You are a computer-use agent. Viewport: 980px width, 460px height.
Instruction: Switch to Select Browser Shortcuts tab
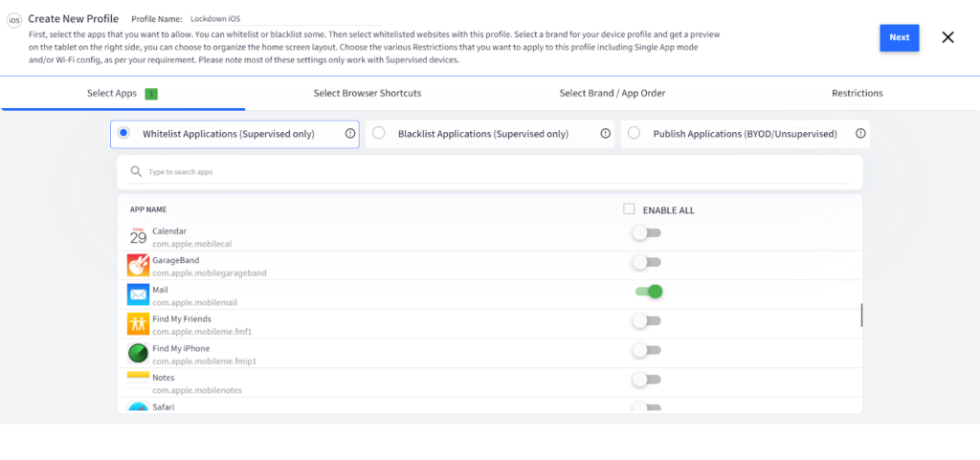[x=367, y=93]
